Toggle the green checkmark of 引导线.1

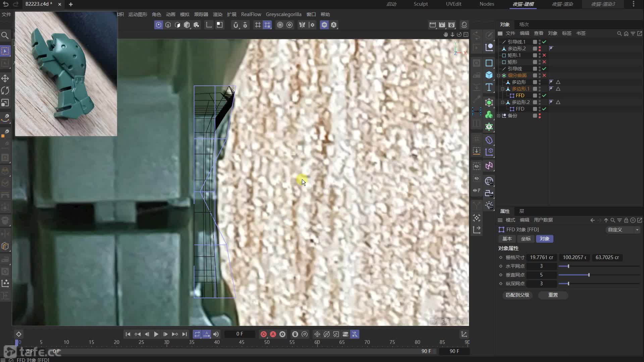coord(544,42)
